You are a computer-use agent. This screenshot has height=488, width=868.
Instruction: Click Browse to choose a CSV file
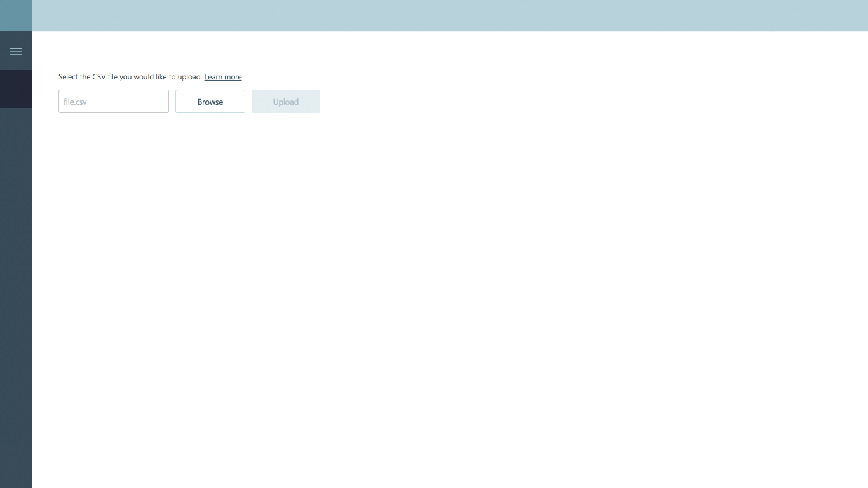pyautogui.click(x=210, y=101)
